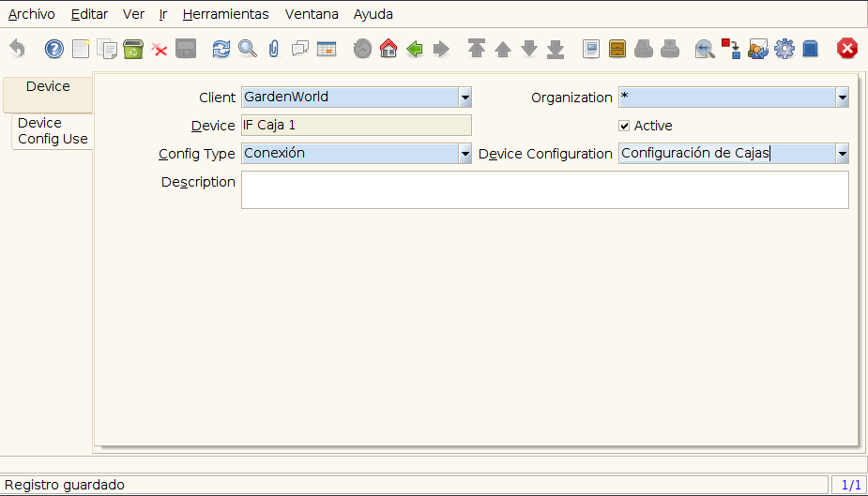Click the Registro guardado status message
This screenshot has width=868, height=496.
65,485
